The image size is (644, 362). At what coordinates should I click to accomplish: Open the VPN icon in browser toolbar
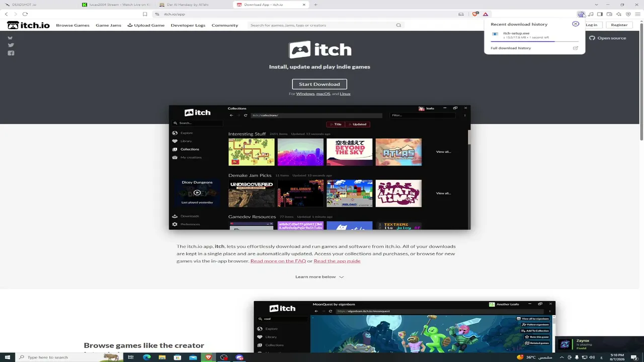(x=628, y=14)
